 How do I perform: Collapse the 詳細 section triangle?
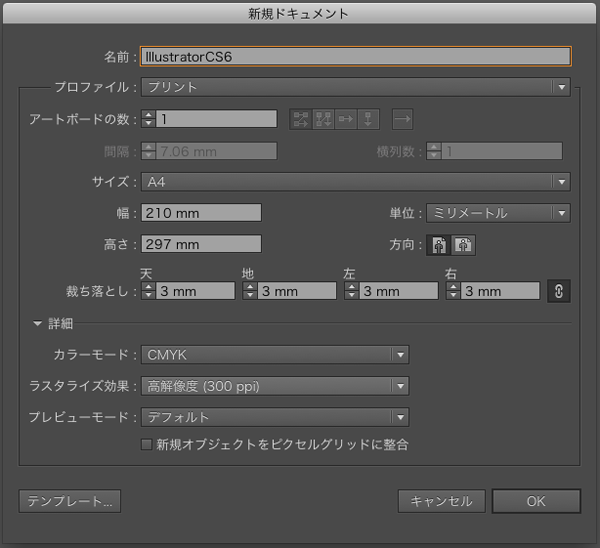(37, 324)
